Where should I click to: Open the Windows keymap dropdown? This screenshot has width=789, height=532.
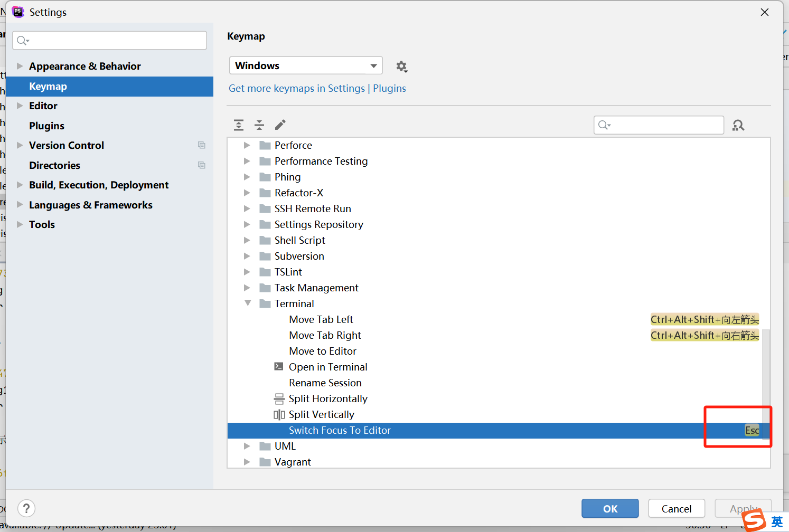pos(306,65)
